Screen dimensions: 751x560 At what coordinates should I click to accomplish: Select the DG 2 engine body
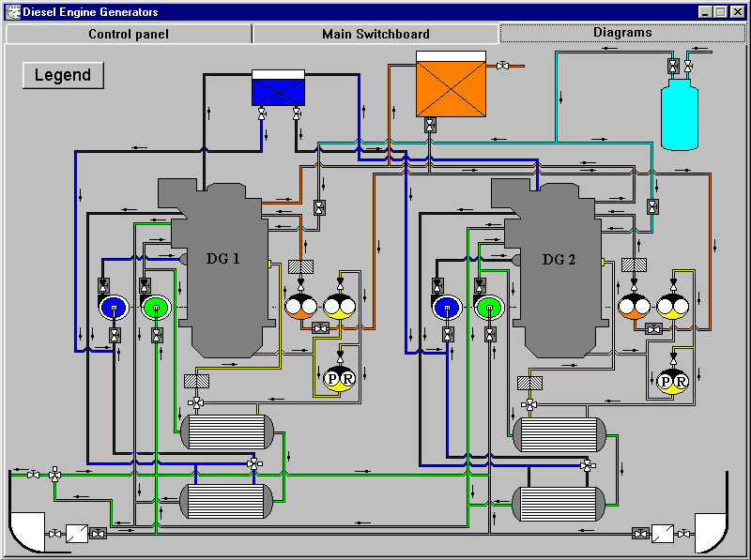(x=558, y=268)
